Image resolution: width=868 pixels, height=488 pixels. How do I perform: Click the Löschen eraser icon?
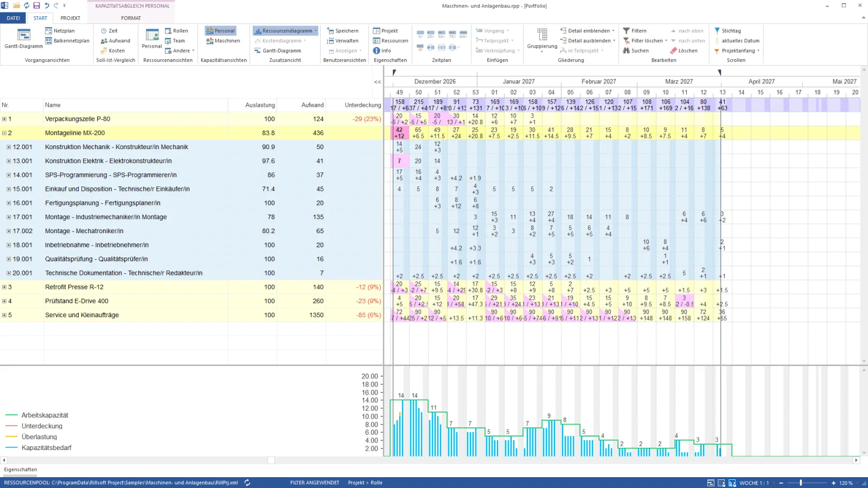[x=673, y=50]
